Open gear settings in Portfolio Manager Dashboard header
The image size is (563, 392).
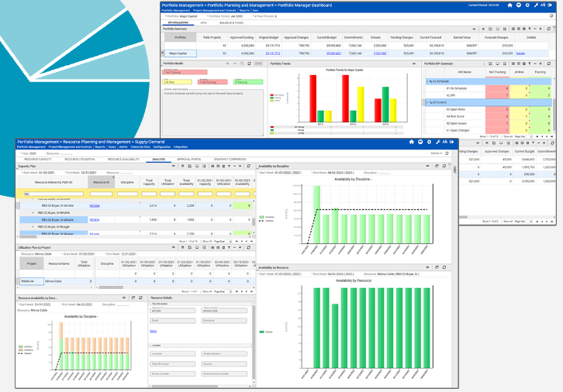pyautogui.click(x=527, y=5)
